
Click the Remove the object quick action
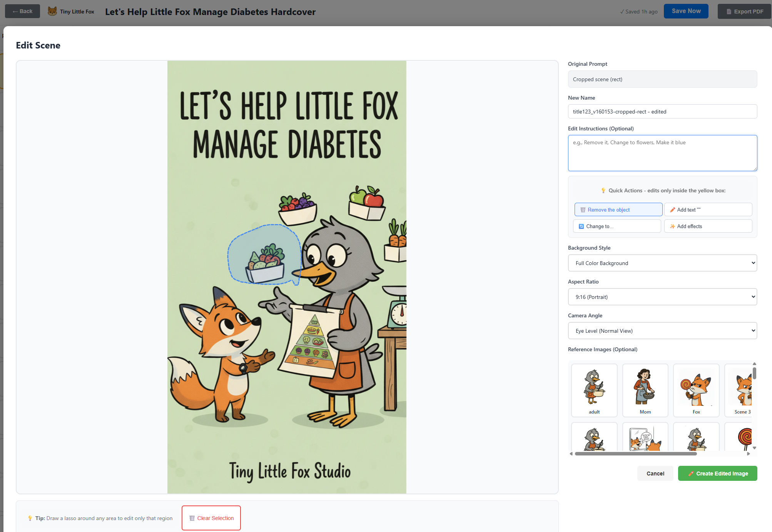click(x=618, y=210)
